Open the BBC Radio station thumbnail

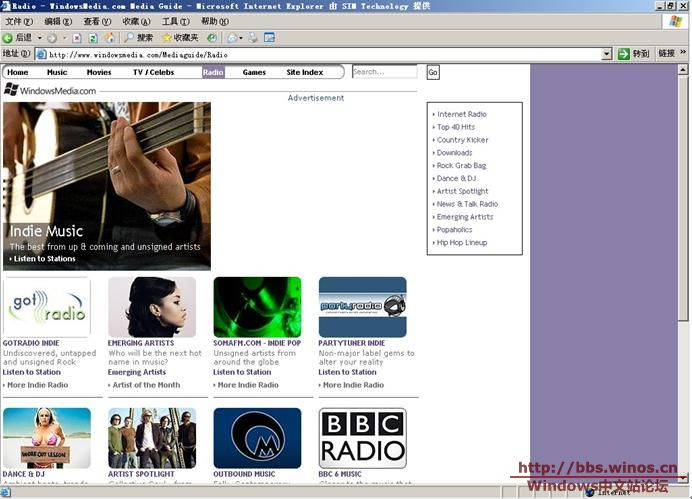click(362, 438)
